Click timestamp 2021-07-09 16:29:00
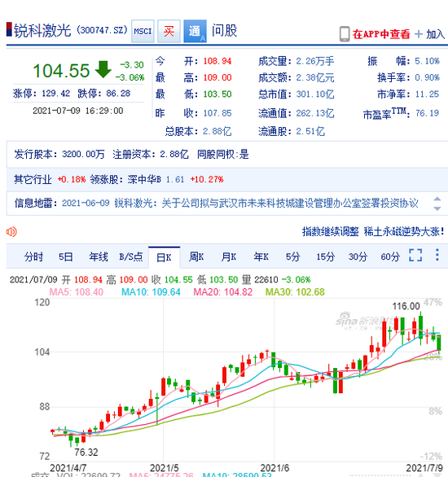448x477 pixels. tap(78, 111)
